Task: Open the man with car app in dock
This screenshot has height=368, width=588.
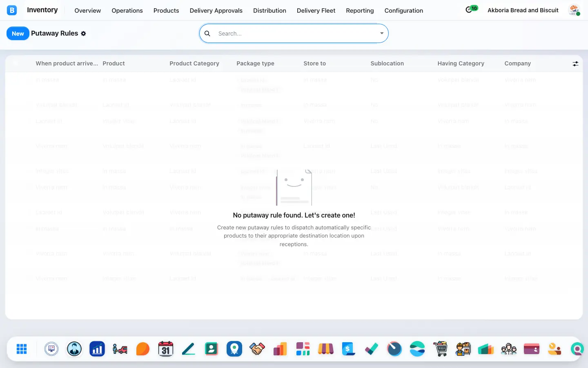Action: tap(120, 349)
